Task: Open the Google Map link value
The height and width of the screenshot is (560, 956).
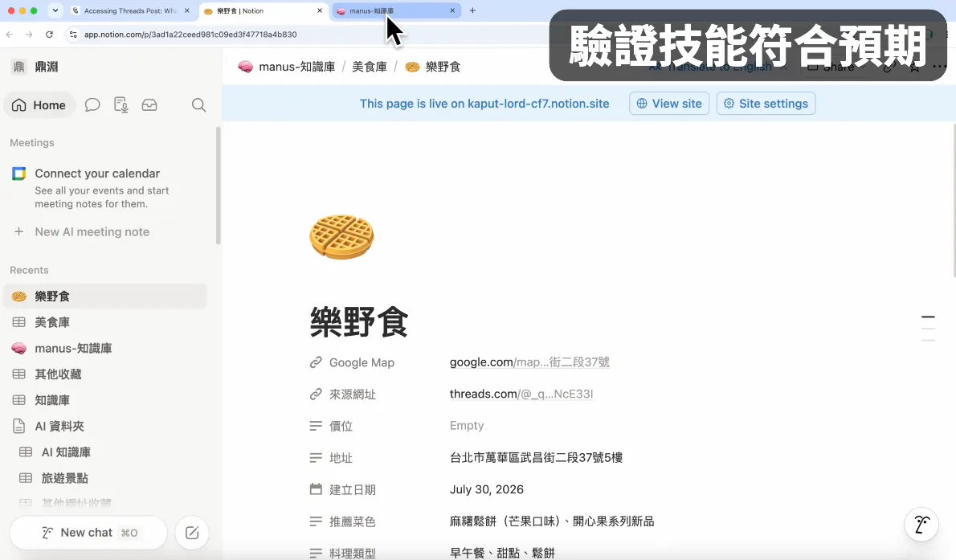Action: (x=529, y=362)
